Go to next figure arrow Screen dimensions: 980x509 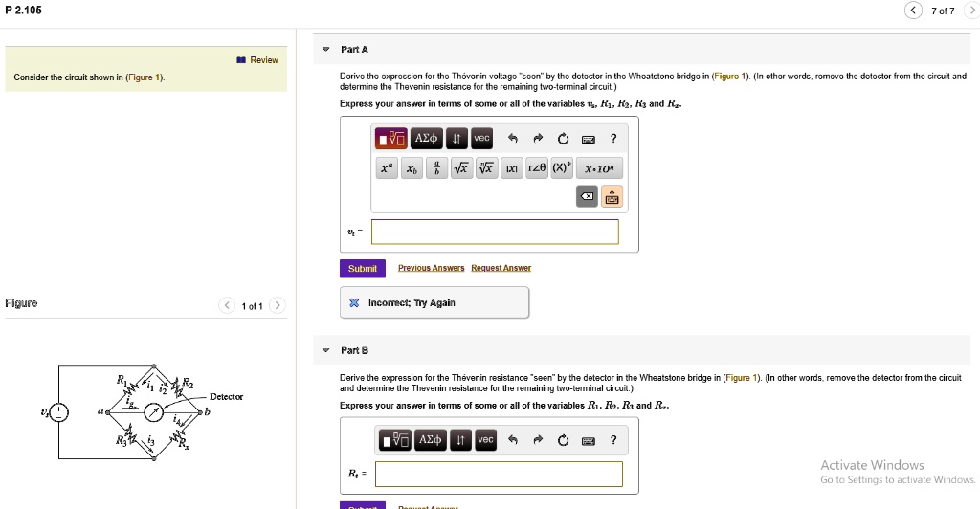coord(277,306)
